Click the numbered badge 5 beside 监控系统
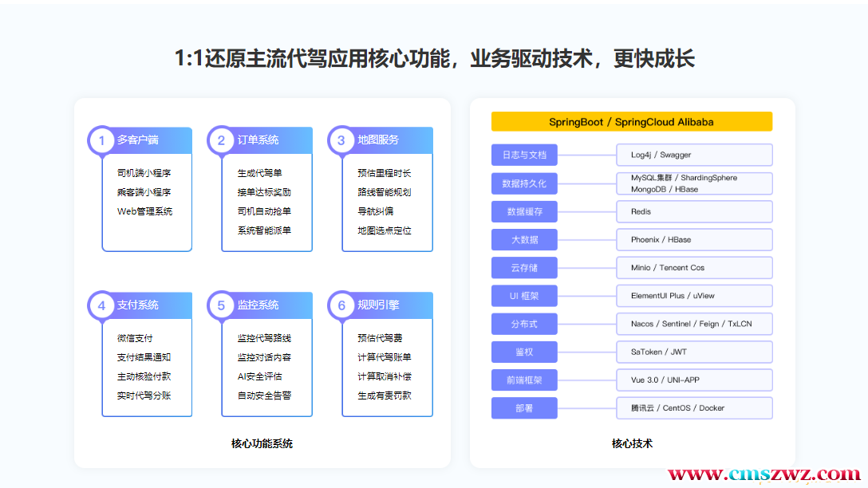This screenshot has width=868, height=488. click(x=221, y=305)
